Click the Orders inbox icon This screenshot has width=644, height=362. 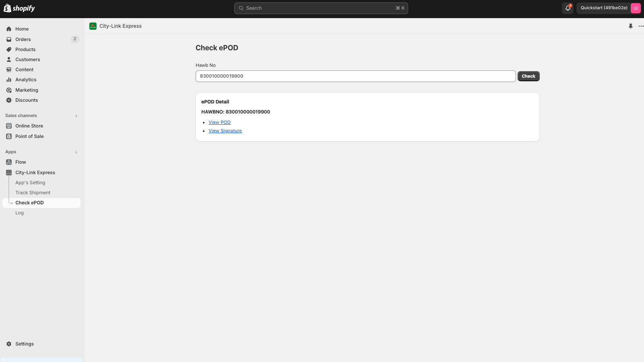tap(9, 39)
